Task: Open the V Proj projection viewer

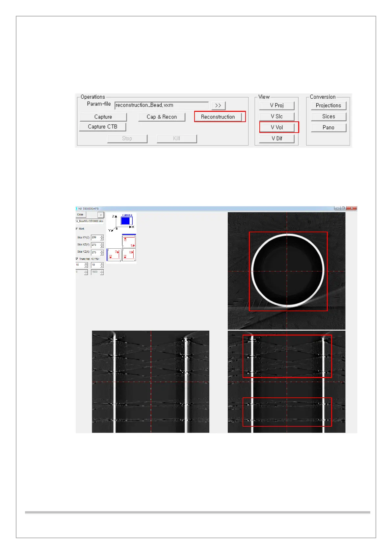Action: pyautogui.click(x=276, y=105)
